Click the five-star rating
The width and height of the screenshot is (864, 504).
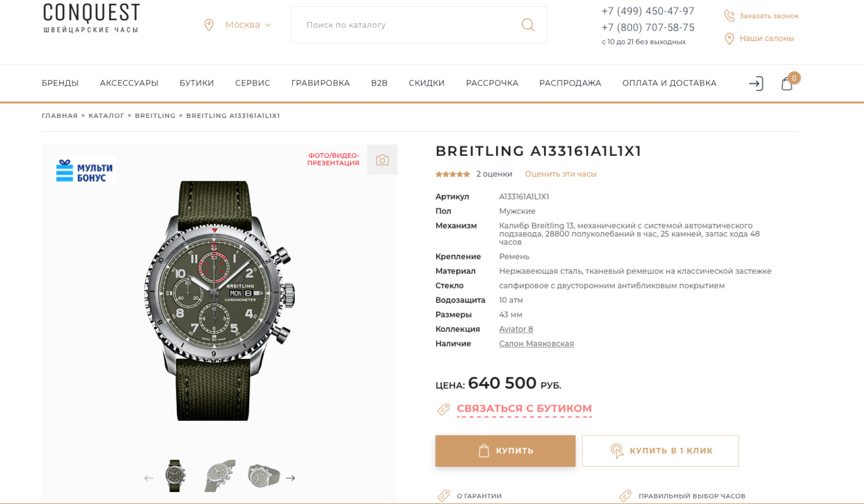pos(452,174)
